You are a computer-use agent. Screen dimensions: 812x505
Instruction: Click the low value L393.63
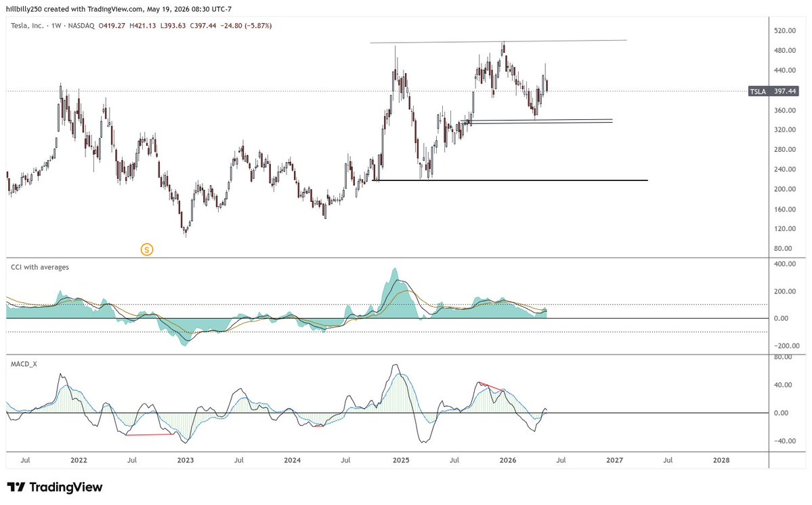(173, 25)
